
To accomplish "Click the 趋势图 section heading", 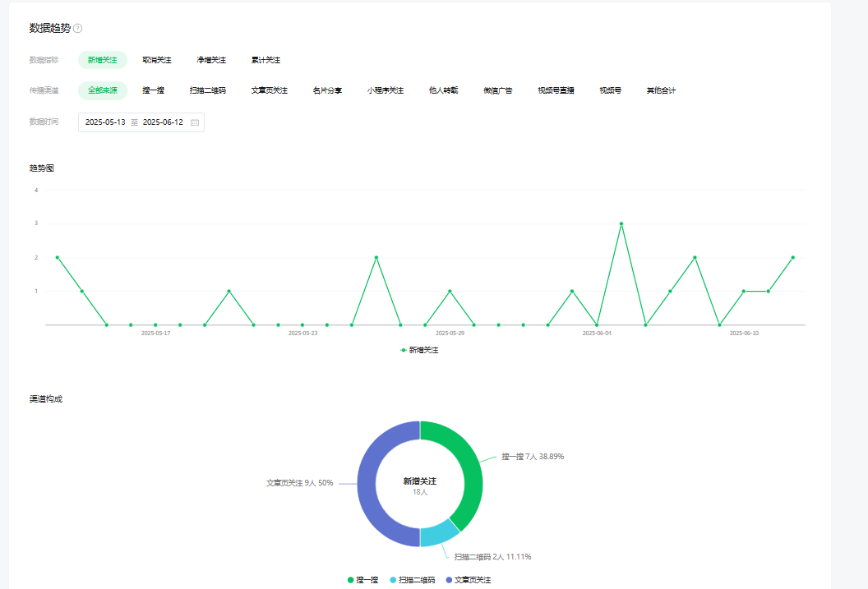I will pos(42,168).
